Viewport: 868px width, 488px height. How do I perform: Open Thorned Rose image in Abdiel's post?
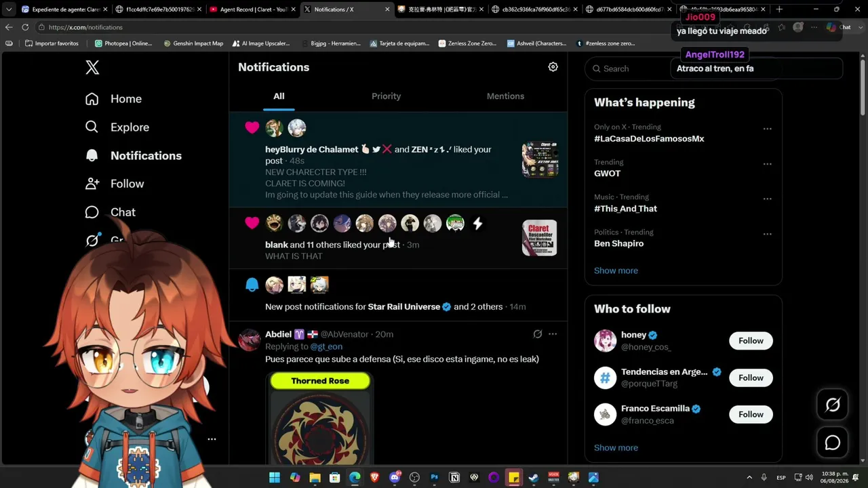320,418
